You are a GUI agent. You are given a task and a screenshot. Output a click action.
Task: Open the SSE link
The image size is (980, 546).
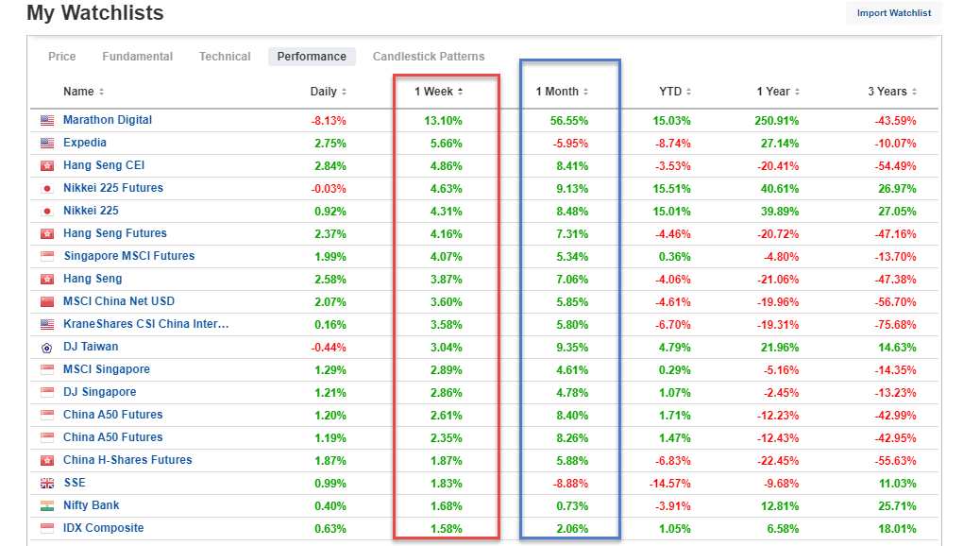click(x=75, y=483)
